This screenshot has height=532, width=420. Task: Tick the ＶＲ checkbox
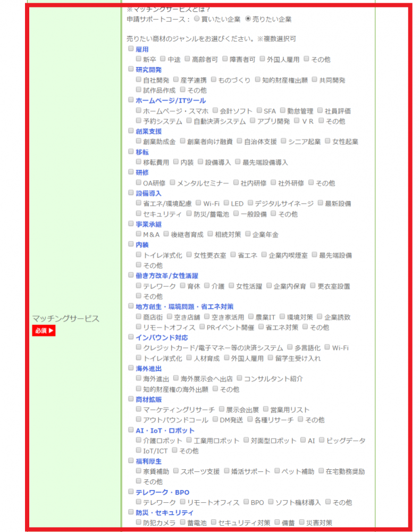(x=297, y=121)
